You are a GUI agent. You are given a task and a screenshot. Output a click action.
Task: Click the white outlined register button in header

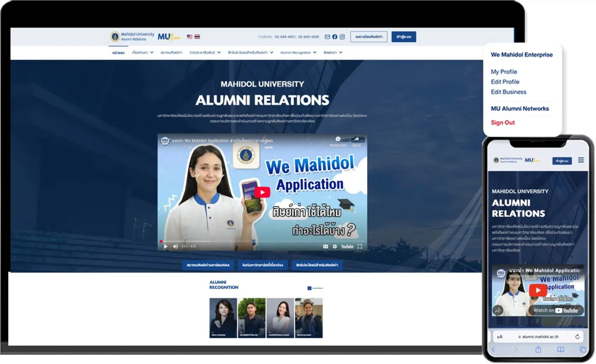369,37
